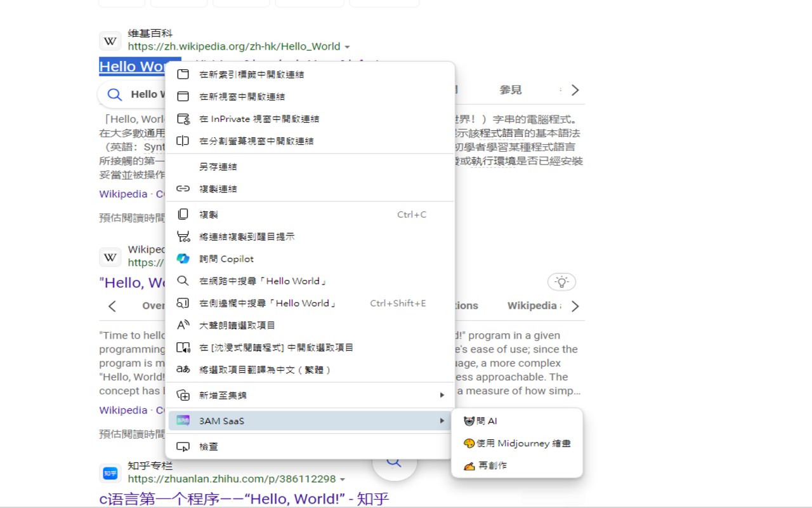Image resolution: width=812 pixels, height=508 pixels.
Task: Select 將選取項目翻譯為中文（繁體）
Action: [310, 370]
